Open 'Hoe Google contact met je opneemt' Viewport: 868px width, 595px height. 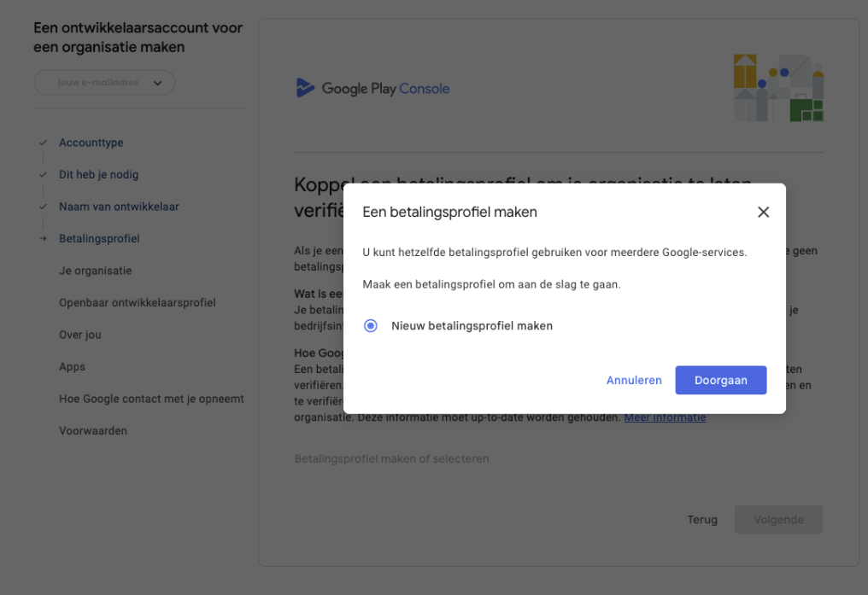[151, 399]
